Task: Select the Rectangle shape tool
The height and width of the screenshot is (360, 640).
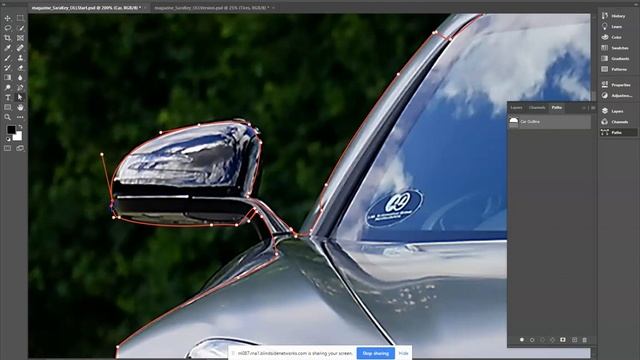Action: click(x=7, y=107)
